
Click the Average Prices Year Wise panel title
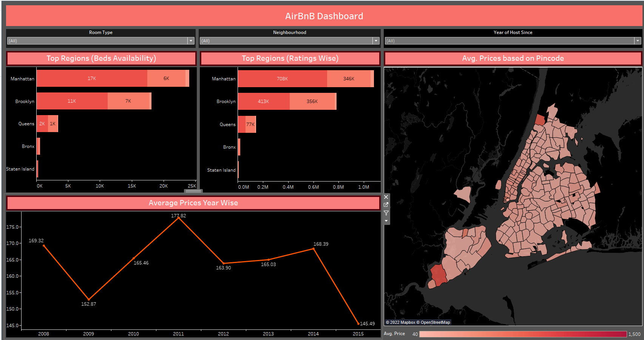pos(193,203)
